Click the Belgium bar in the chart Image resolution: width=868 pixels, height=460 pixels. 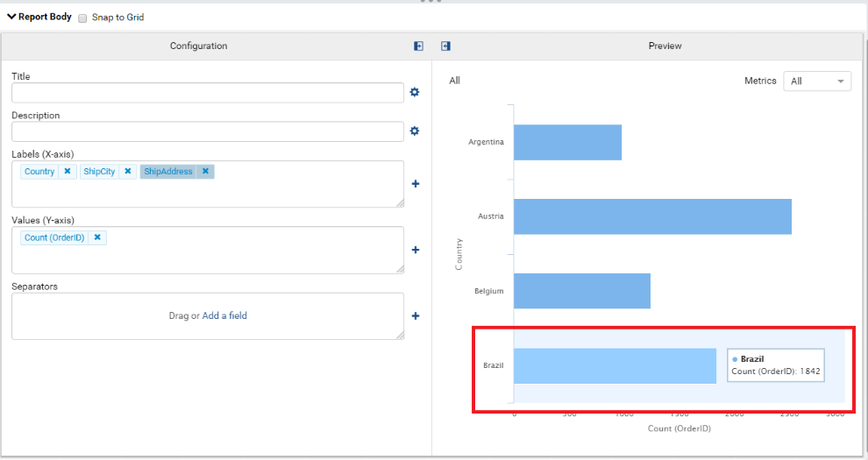tap(582, 291)
